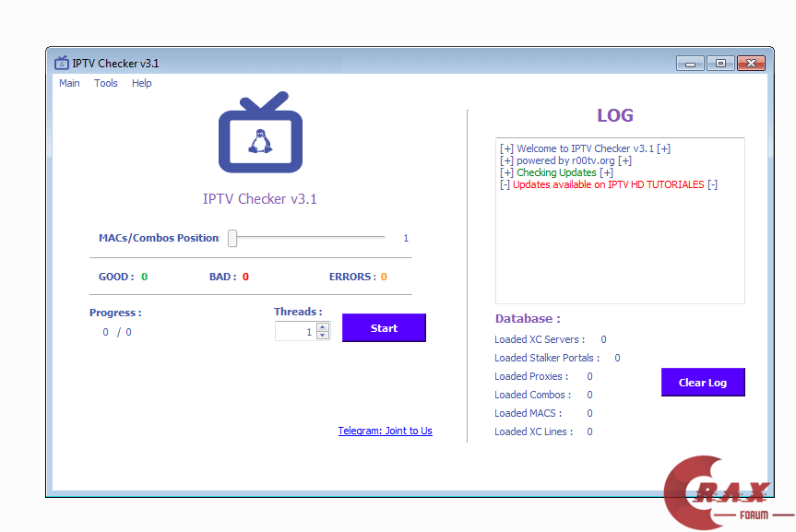Viewport: 796px width, 532px height.
Task: Click the 'Welcome to IPTV Checker v3.1' log line
Action: (585, 148)
